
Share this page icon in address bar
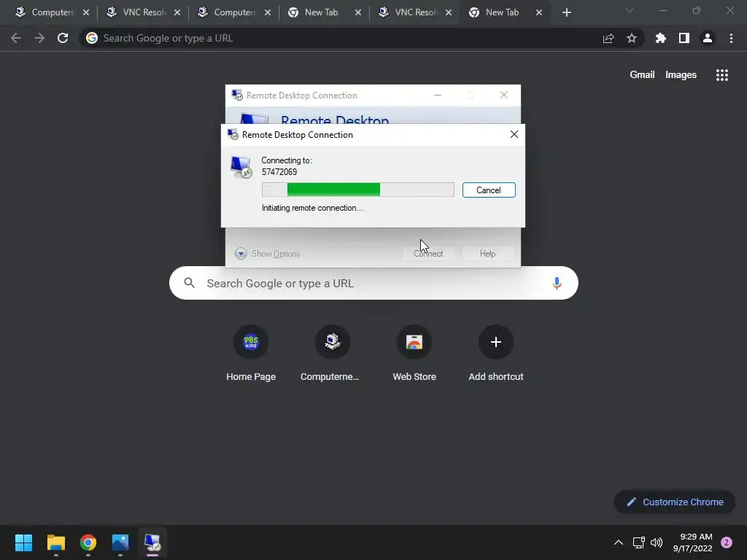pos(608,38)
